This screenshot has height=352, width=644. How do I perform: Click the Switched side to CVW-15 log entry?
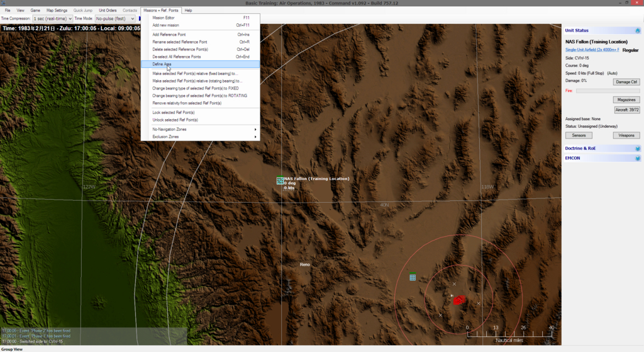33,341
